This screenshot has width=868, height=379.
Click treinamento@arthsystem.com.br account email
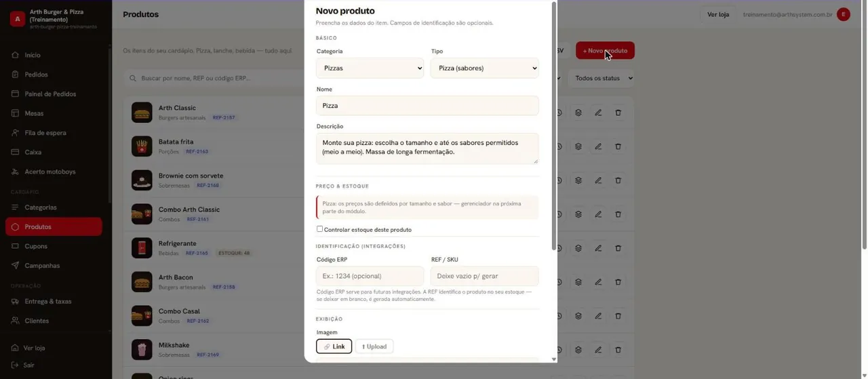[x=787, y=14]
